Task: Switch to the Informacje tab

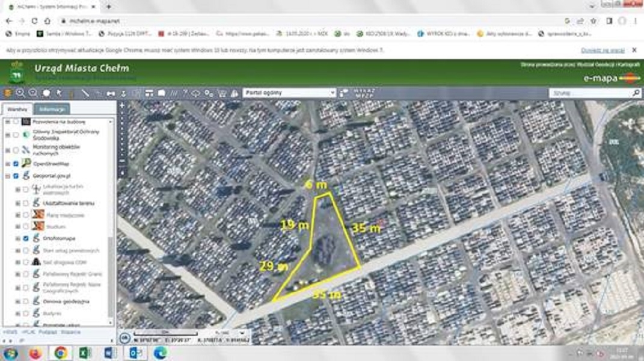Action: 51,109
